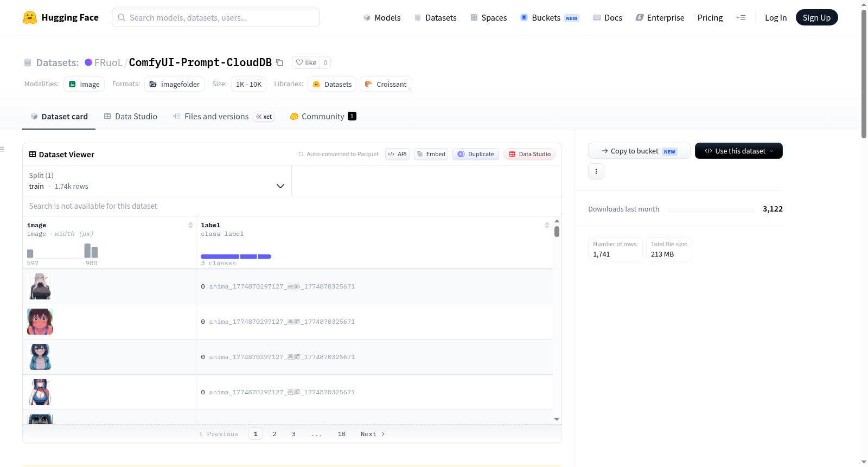Copy dataset name with copy icon

[279, 62]
